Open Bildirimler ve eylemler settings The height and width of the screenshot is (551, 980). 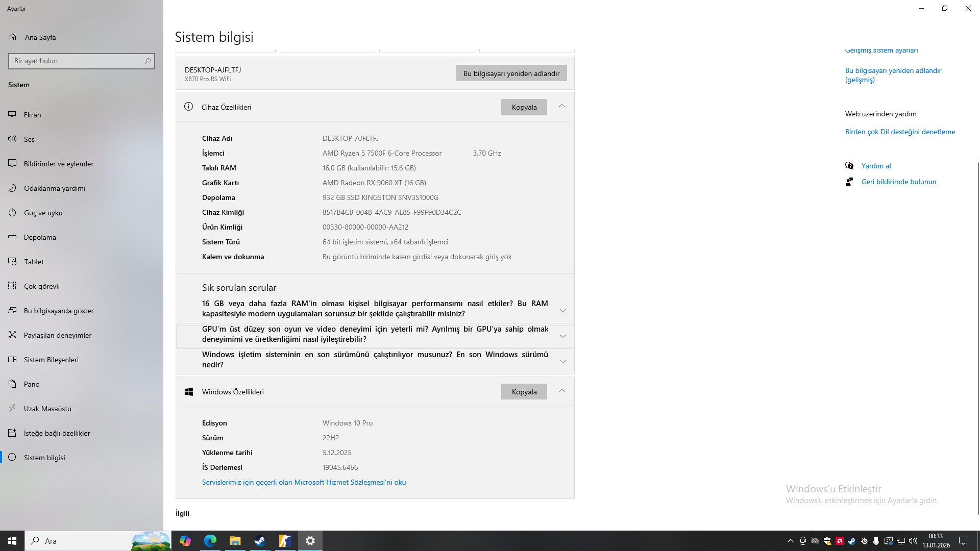click(82, 164)
